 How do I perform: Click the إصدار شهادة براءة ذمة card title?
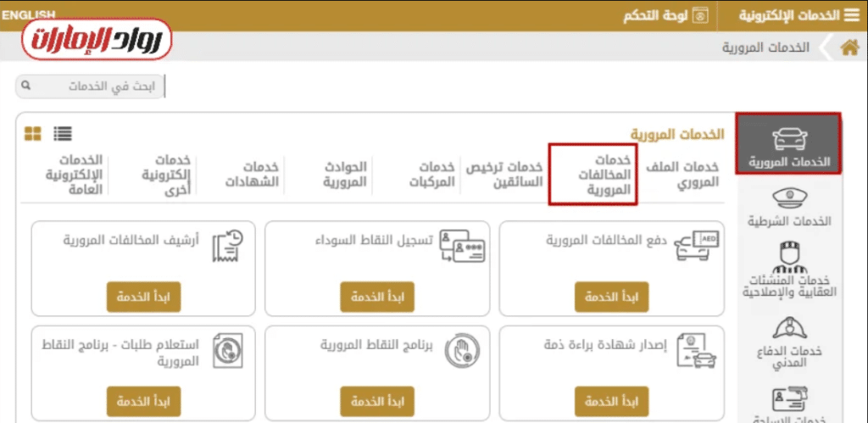[605, 345]
